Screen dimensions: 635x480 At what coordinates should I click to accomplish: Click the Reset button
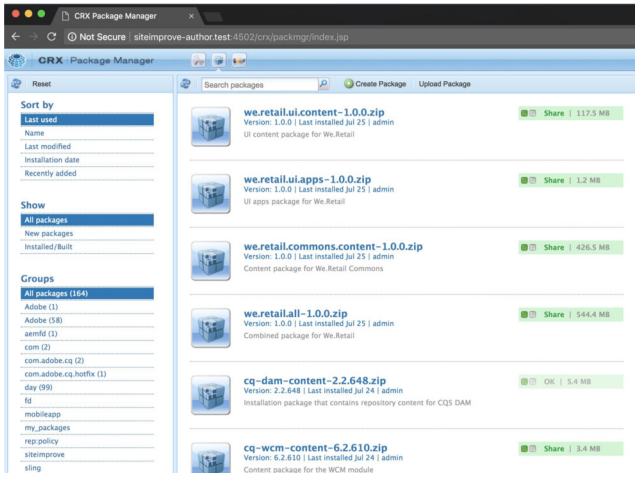point(41,84)
